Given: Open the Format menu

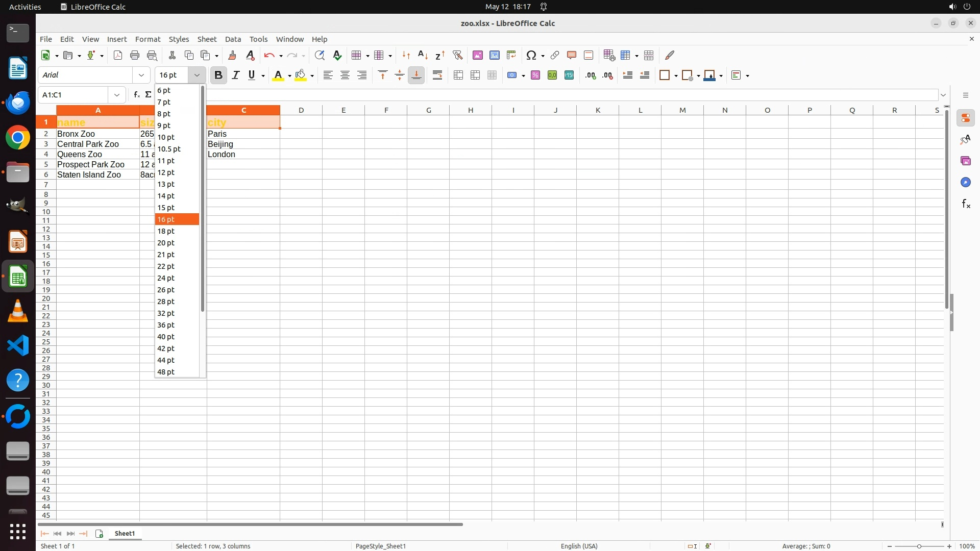Looking at the screenshot, I should (x=148, y=39).
